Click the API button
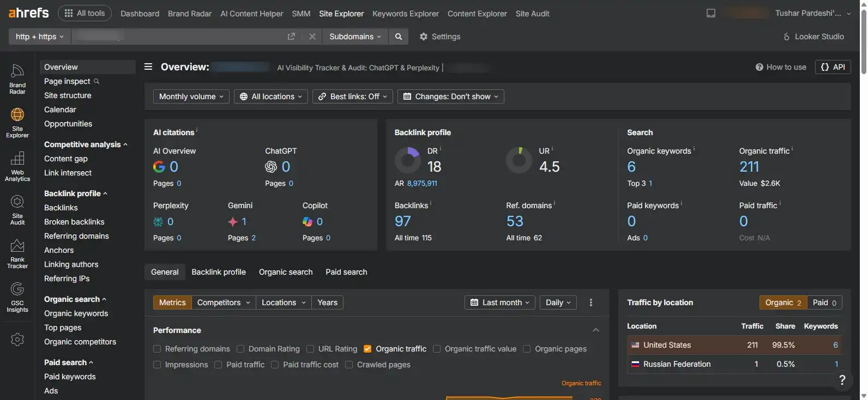The width and height of the screenshot is (868, 400). (833, 67)
